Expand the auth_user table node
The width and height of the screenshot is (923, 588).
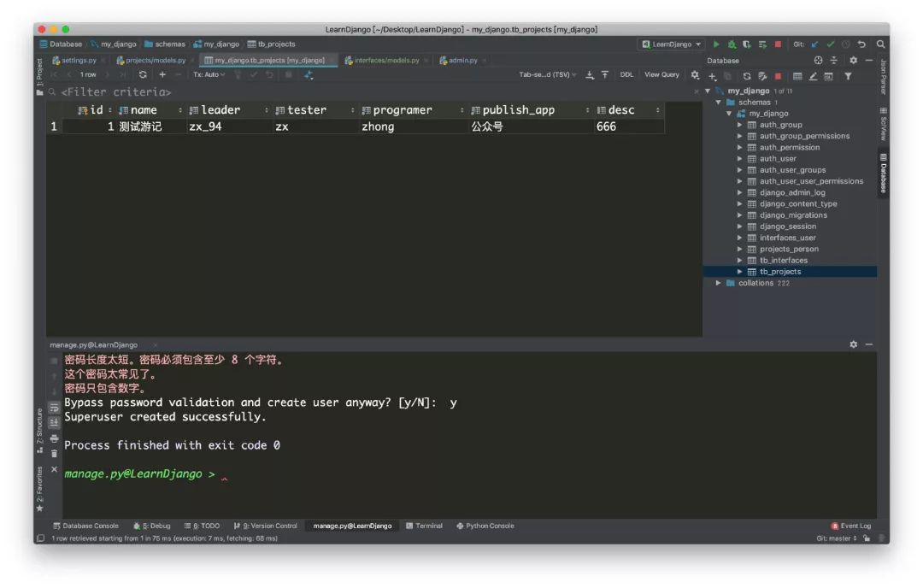[x=740, y=159]
